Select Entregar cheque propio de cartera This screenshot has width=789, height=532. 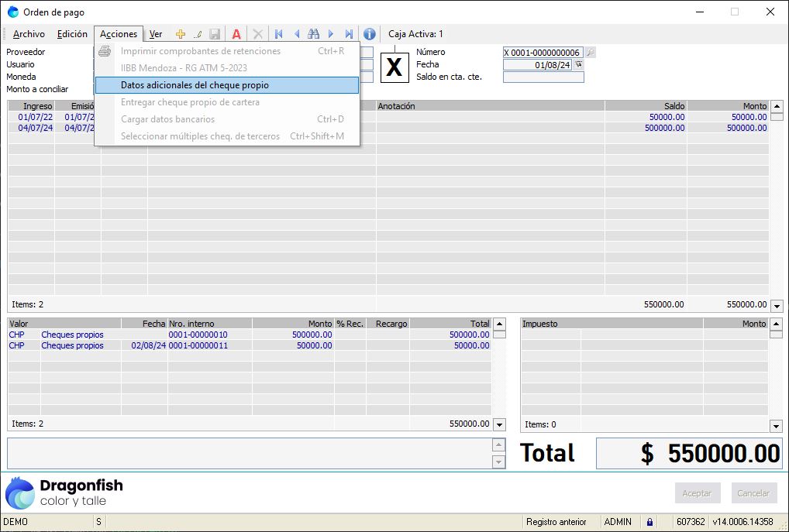click(x=227, y=102)
